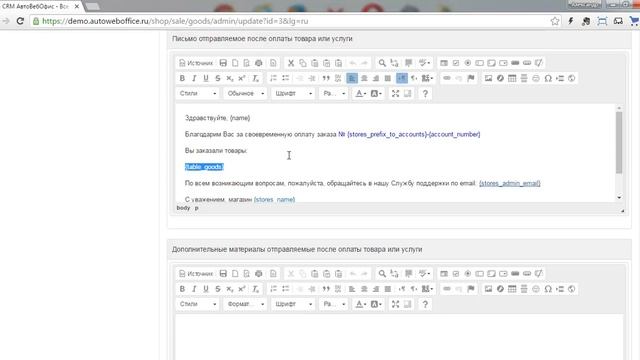Insert Form element in the letter editor
Screen dimensions: 640x360
coord(444,63)
